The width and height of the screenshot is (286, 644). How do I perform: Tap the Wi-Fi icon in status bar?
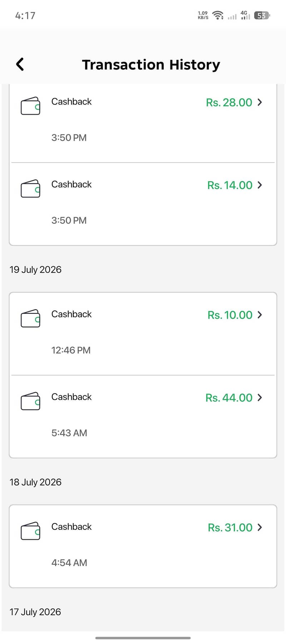point(218,15)
